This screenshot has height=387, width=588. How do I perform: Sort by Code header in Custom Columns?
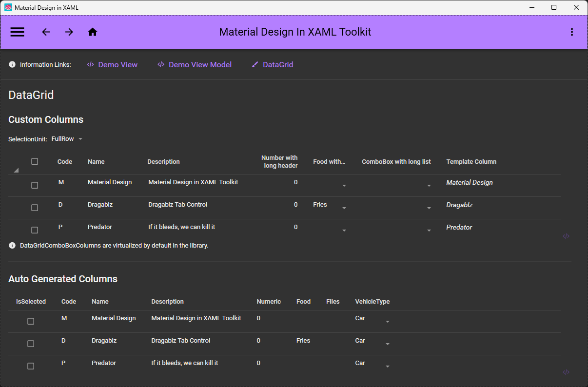[x=65, y=162]
